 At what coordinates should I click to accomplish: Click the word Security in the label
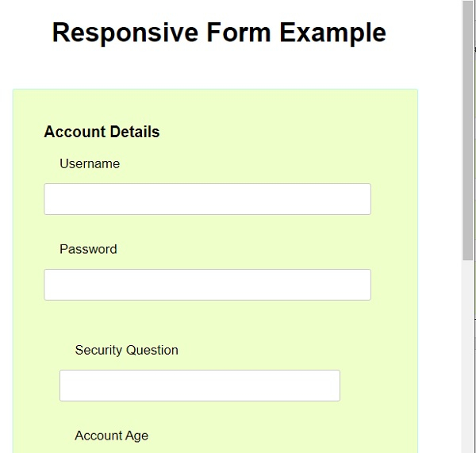point(99,350)
